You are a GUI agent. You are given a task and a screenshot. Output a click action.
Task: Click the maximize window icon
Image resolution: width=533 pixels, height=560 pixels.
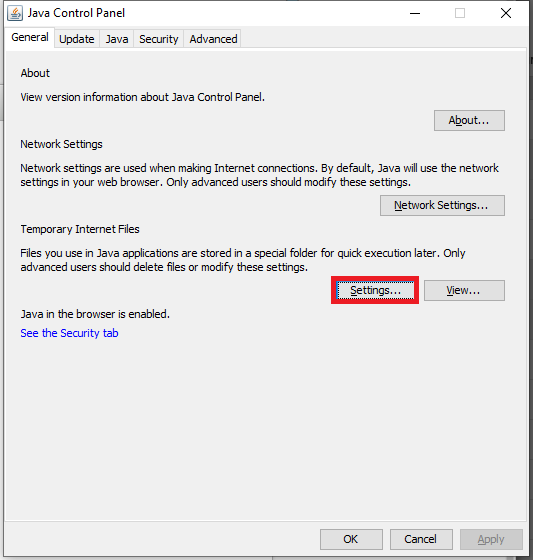tap(460, 14)
